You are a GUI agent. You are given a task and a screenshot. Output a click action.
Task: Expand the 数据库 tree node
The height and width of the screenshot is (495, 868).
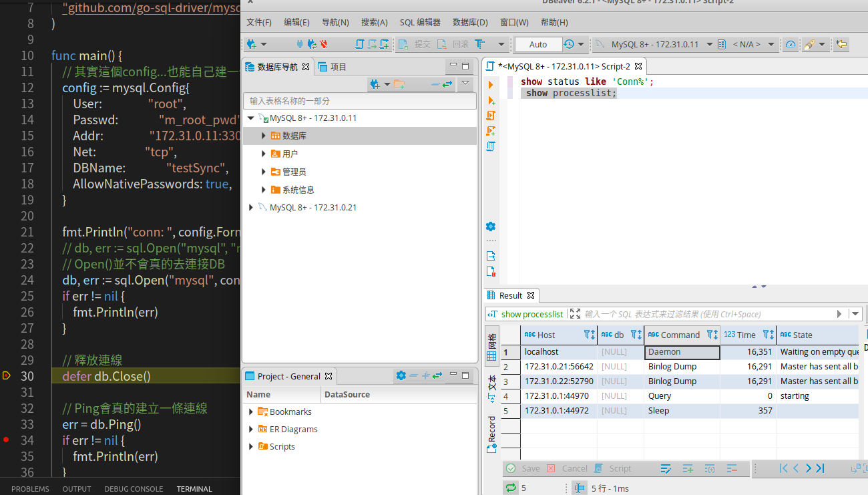tap(264, 136)
